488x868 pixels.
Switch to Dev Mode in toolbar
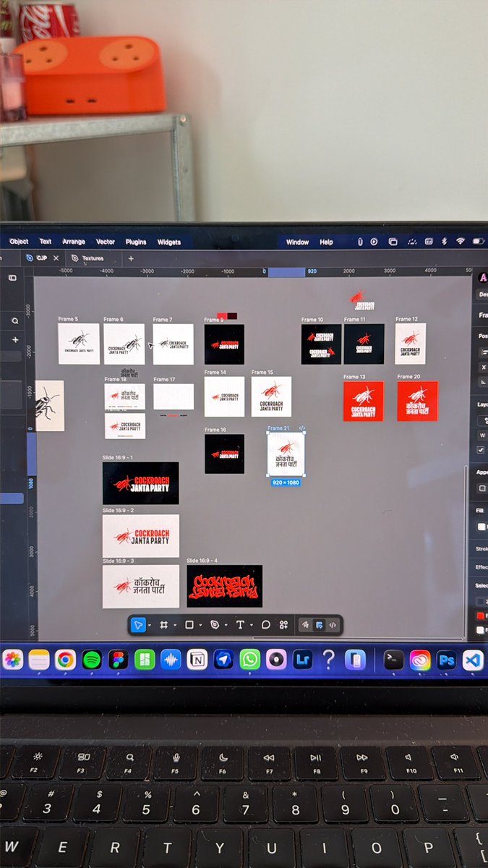(x=333, y=625)
